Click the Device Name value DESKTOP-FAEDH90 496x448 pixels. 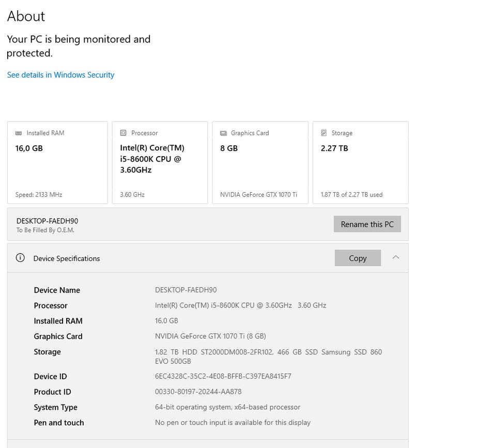click(x=186, y=290)
